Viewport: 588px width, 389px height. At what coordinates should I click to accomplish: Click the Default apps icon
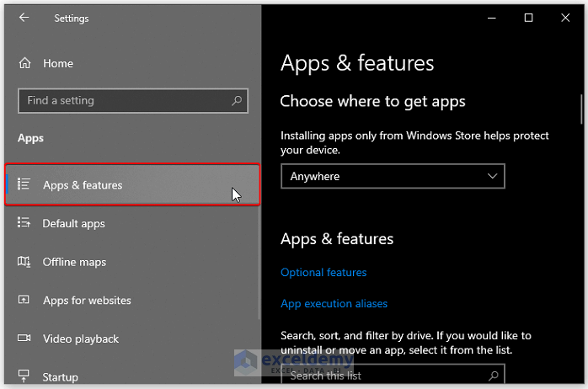tap(24, 223)
